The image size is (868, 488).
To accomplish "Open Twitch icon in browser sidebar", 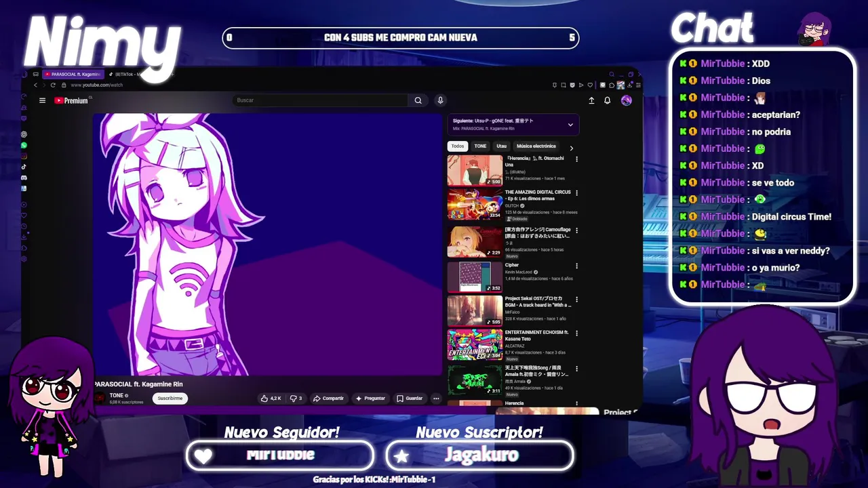I will pos(24,119).
